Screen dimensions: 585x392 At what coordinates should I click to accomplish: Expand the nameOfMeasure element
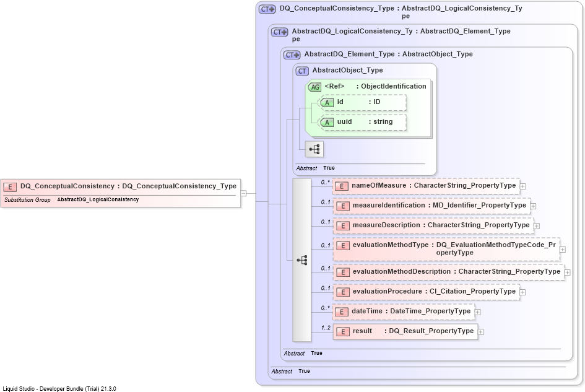pos(523,186)
